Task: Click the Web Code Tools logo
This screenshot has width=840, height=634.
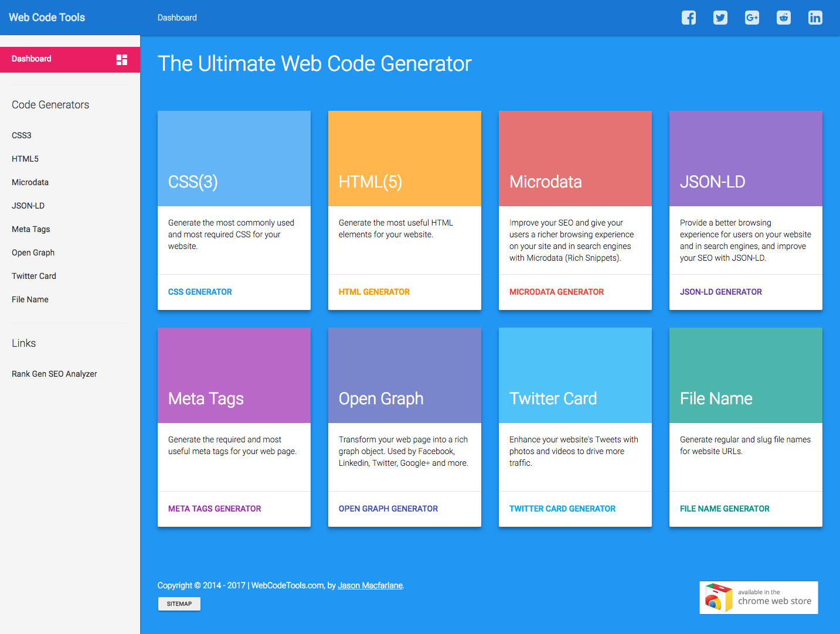Action: (46, 17)
